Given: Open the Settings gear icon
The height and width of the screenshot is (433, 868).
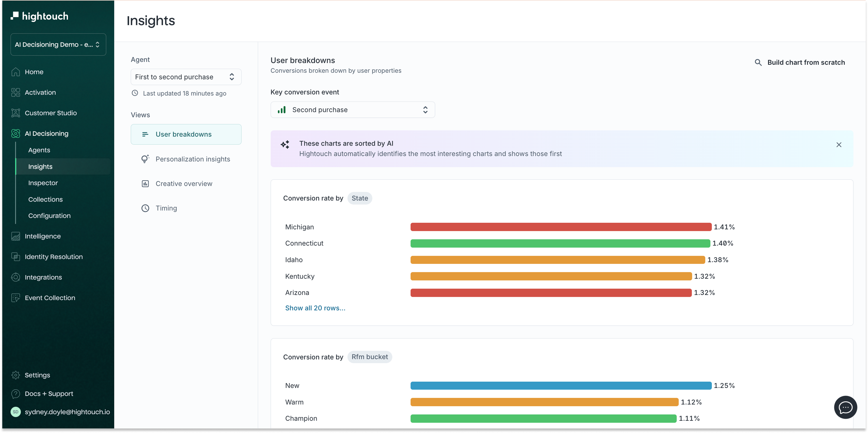Looking at the screenshot, I should pos(15,375).
